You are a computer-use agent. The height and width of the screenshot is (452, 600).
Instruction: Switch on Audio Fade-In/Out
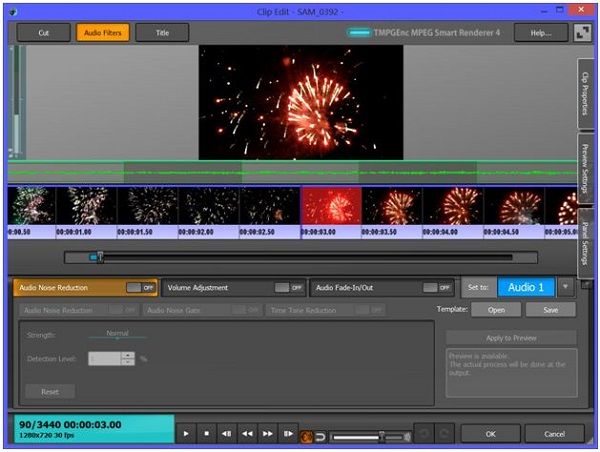437,288
